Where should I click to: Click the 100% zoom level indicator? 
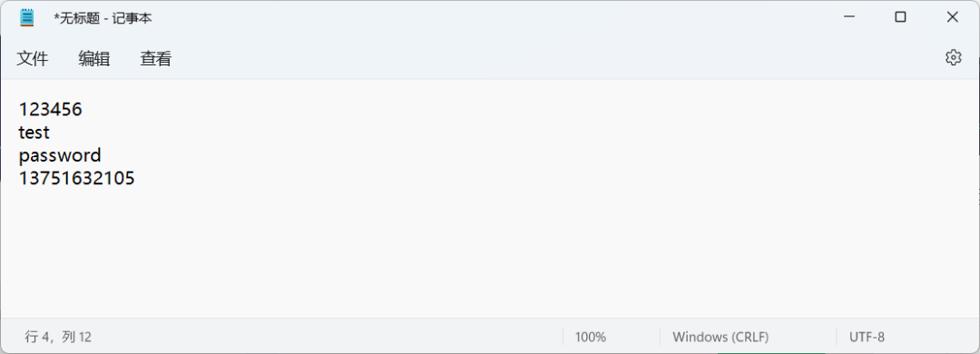591,337
